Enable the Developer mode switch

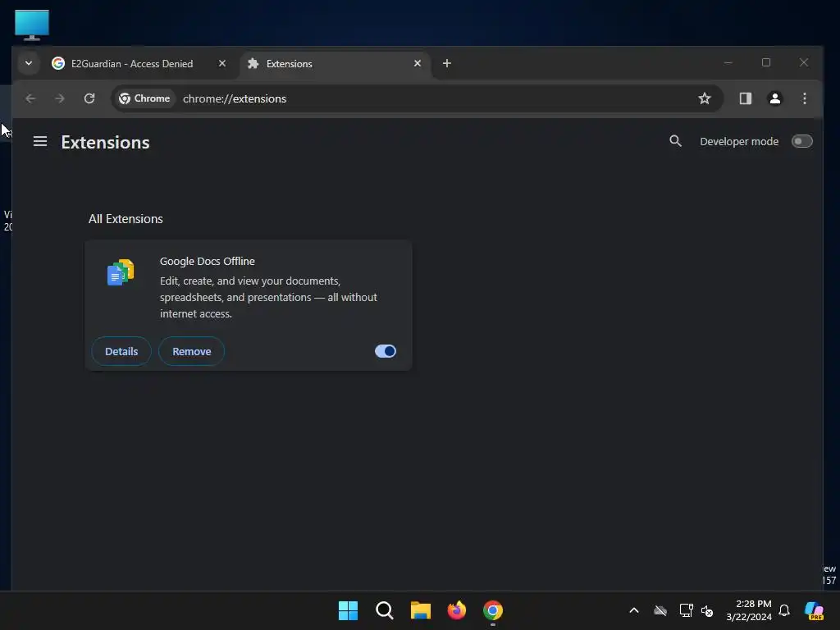coord(802,141)
